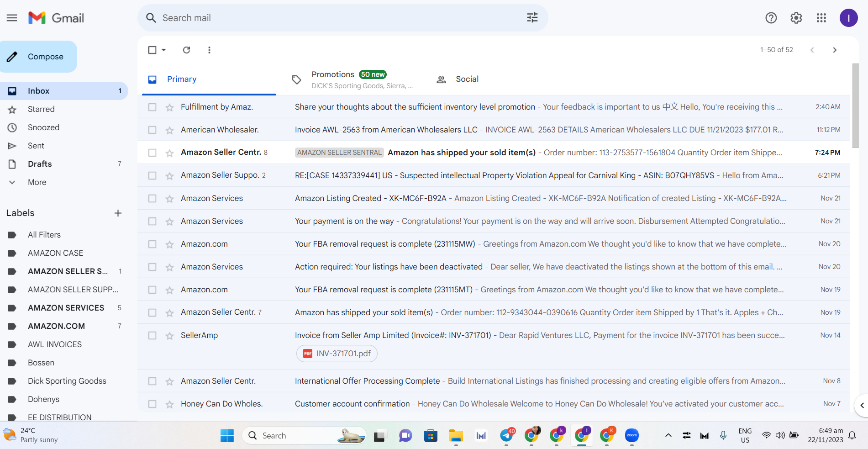Expand the More sidebar section
The width and height of the screenshot is (868, 449).
(x=37, y=182)
